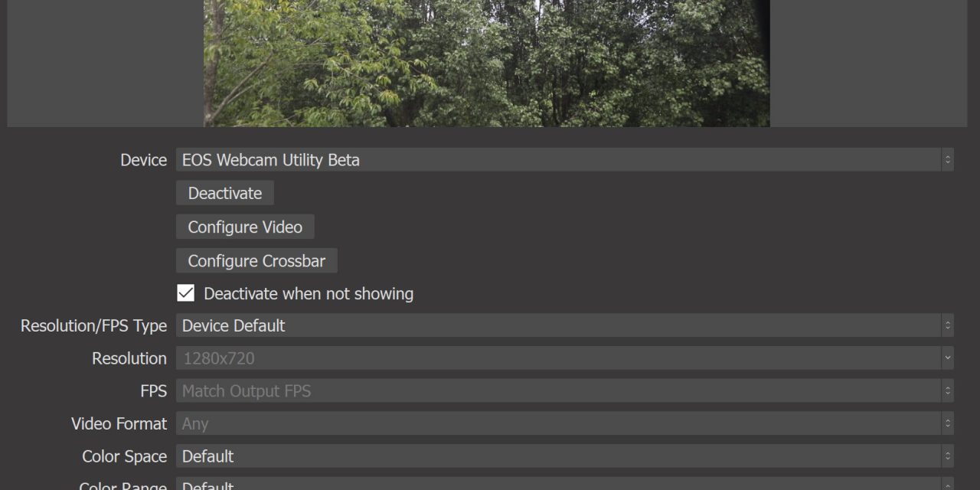
Task: Uncheck the Deactivate when not showing checkbox
Action: [186, 293]
